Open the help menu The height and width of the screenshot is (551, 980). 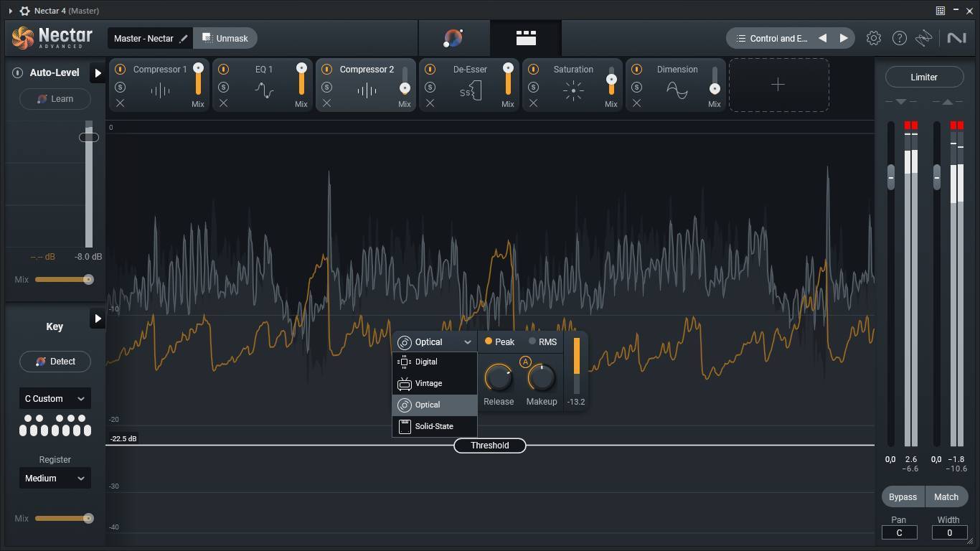tap(899, 38)
